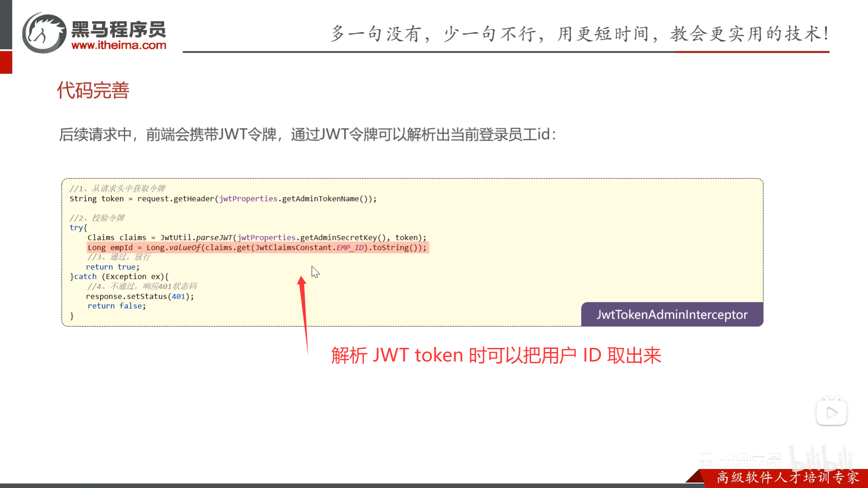
Task: Select the bilibili TV play icon
Action: (x=832, y=412)
